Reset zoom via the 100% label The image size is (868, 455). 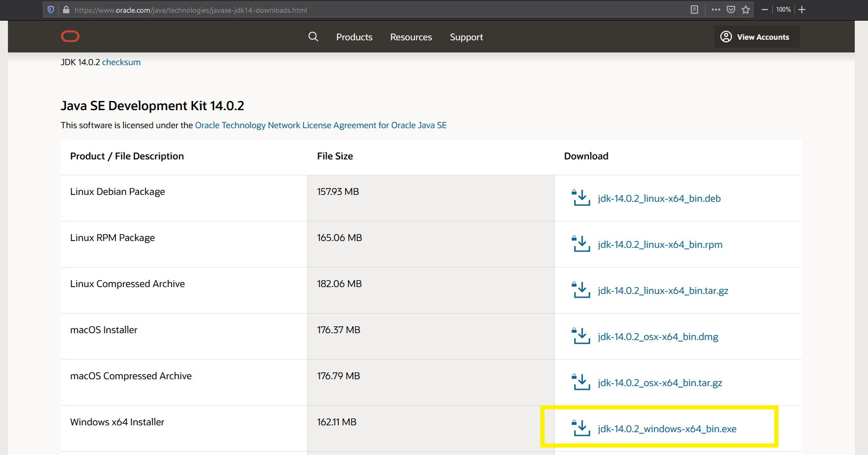coord(783,10)
